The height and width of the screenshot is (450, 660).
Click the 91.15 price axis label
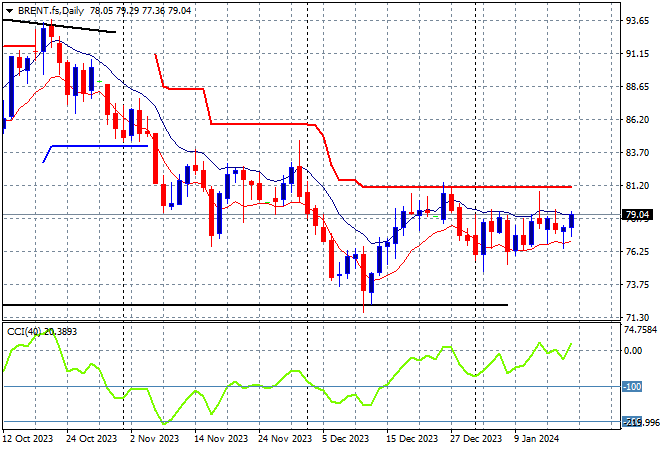tap(637, 53)
